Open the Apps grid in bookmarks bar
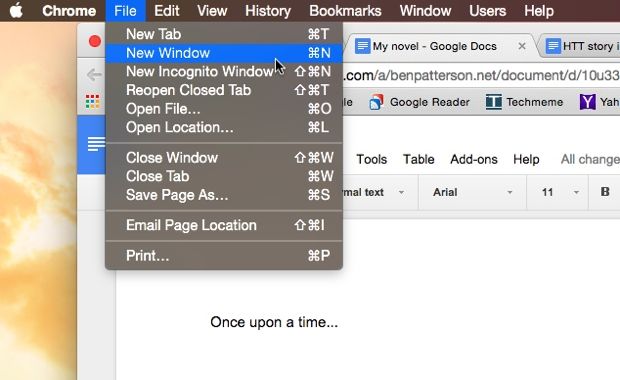Screen dimensions: 620x380 click(93, 102)
